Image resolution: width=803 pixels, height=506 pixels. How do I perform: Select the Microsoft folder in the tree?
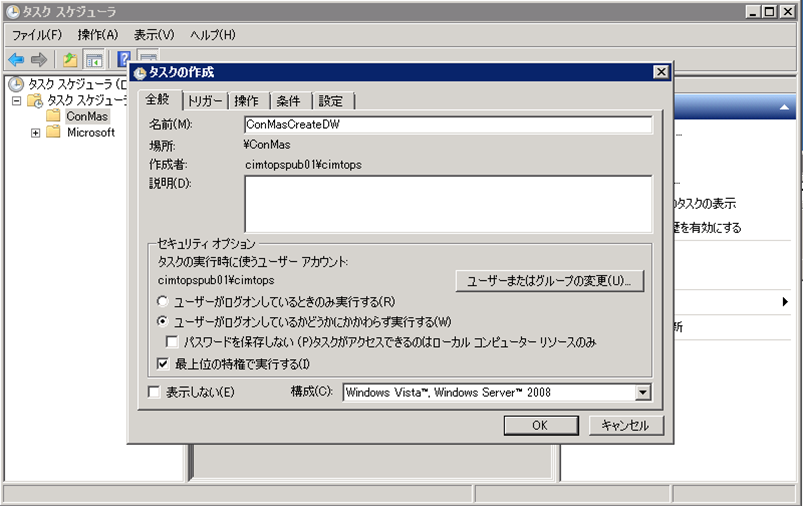[90, 132]
